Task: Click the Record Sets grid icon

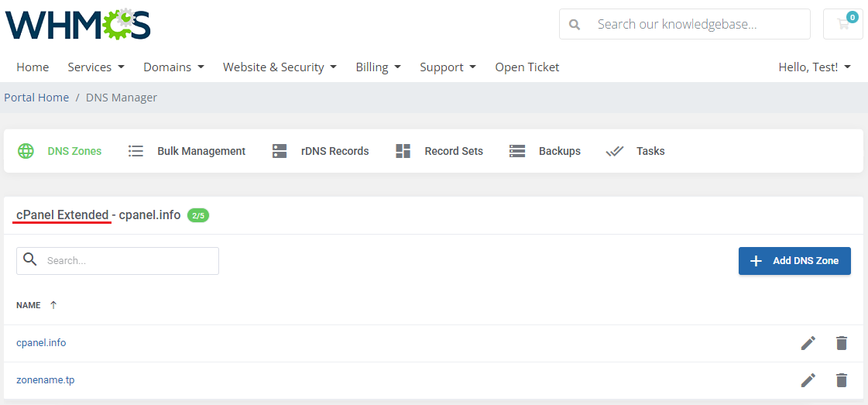Action: click(x=403, y=151)
